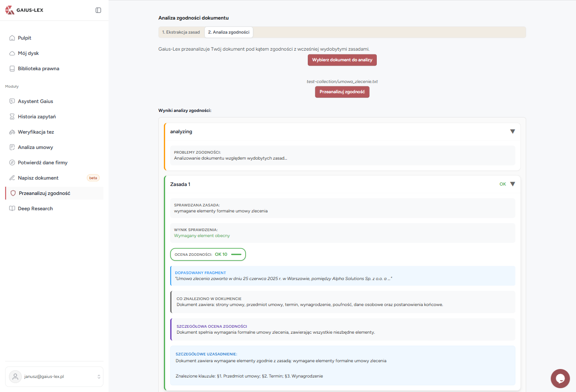576x392 pixels.
Task: Select the 2. Analiza zgodności tab
Action: [229, 32]
